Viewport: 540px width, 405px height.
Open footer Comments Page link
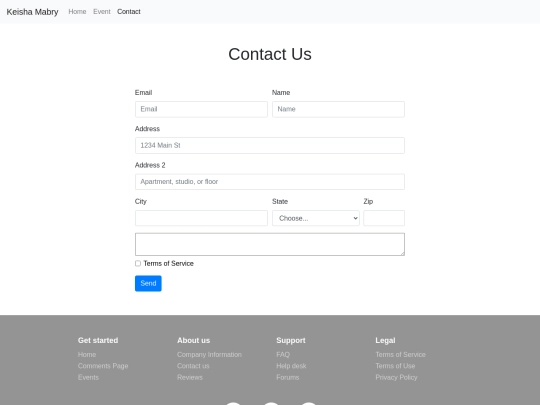coord(103,366)
